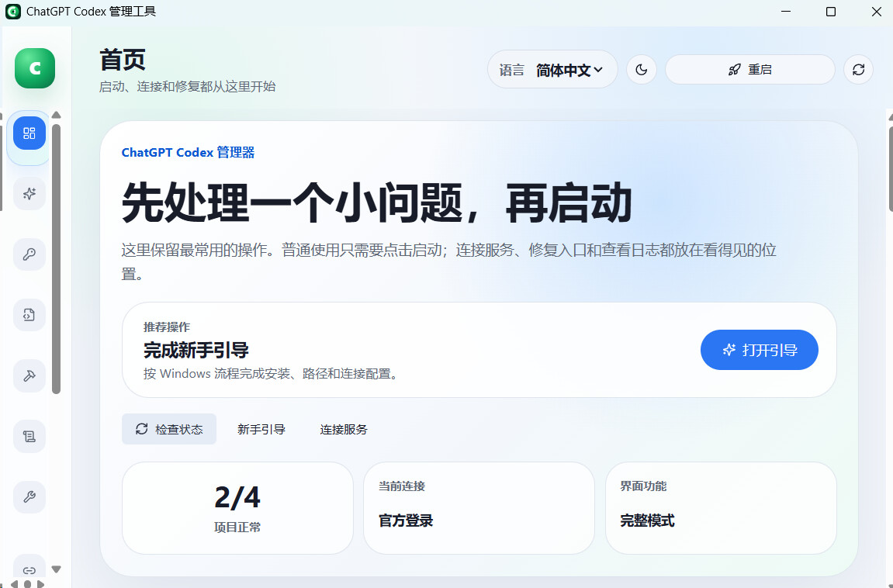
Task: Select the 新手引导 option
Action: [x=261, y=429]
